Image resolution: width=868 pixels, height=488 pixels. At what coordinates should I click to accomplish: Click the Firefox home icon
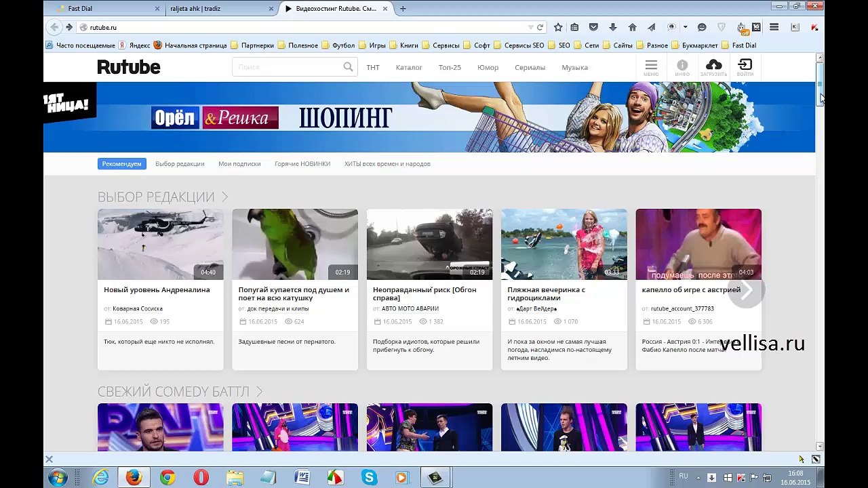(632, 27)
